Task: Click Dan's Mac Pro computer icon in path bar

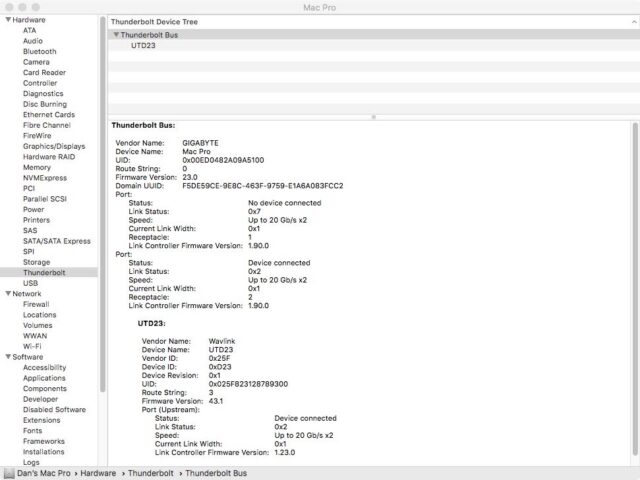Action: point(9,473)
